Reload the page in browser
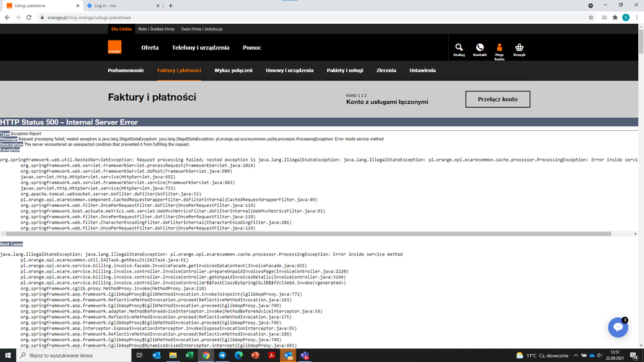 (29, 17)
